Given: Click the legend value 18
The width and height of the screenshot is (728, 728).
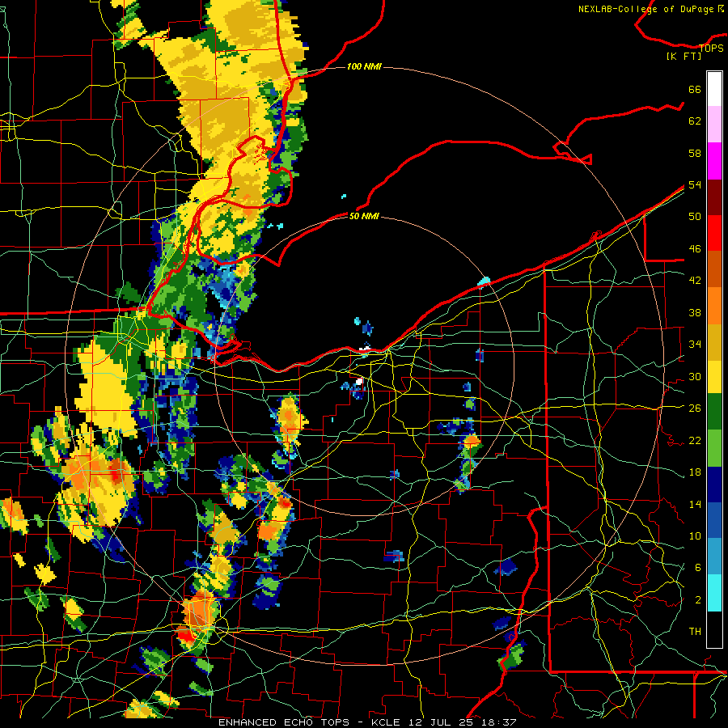Looking at the screenshot, I should click(x=695, y=472).
